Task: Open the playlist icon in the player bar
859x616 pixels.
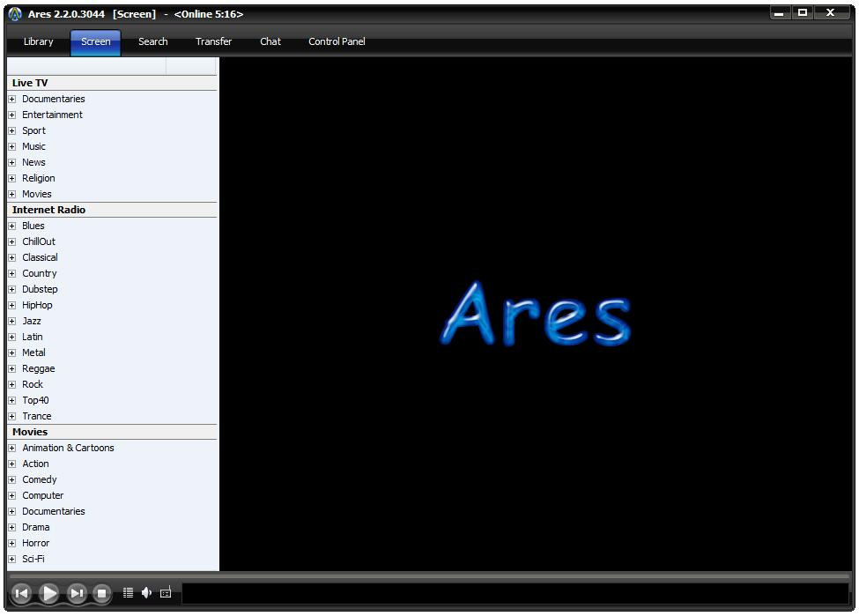Action: (x=128, y=593)
